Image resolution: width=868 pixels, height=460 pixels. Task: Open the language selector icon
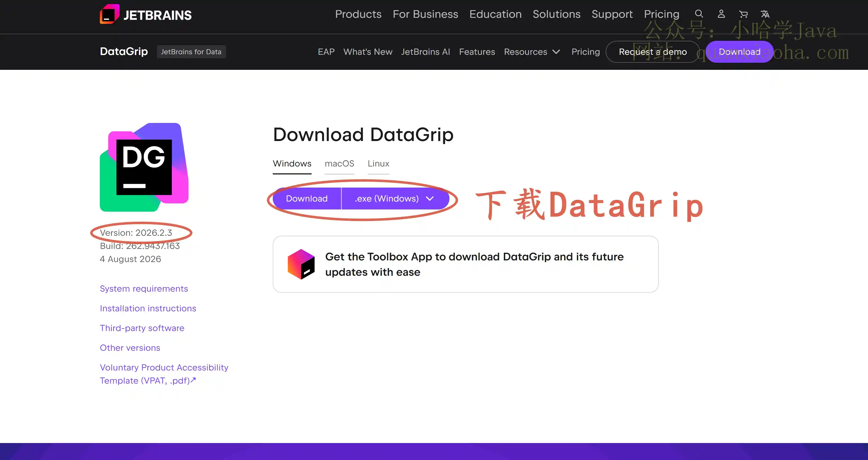(765, 14)
